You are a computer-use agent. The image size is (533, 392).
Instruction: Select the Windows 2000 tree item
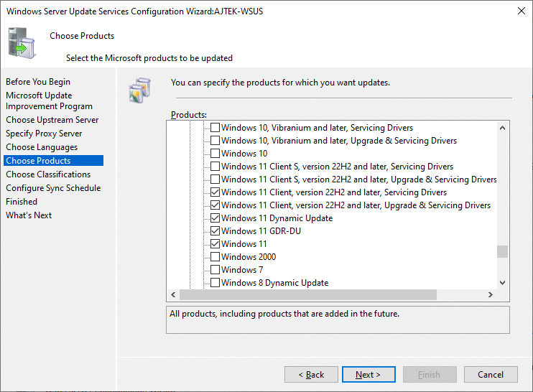coord(249,257)
